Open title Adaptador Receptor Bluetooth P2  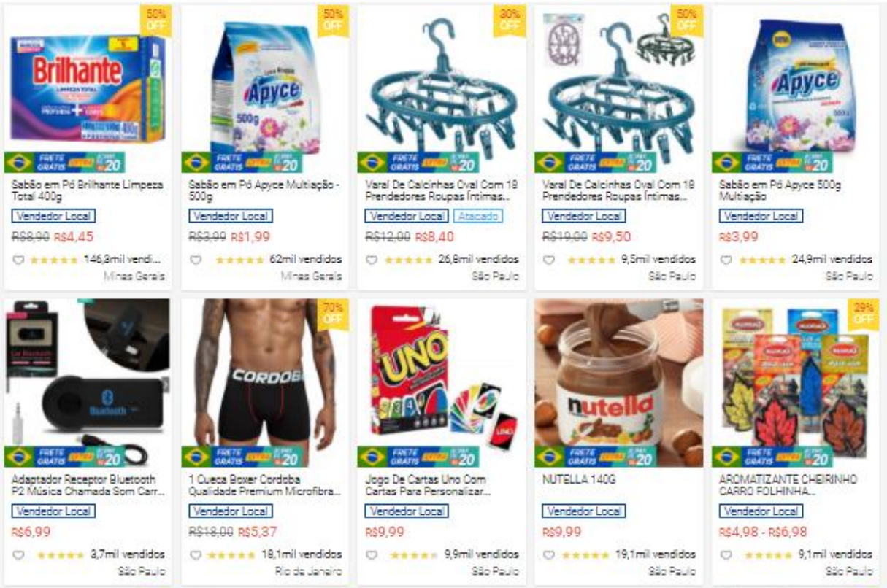pos(85,485)
